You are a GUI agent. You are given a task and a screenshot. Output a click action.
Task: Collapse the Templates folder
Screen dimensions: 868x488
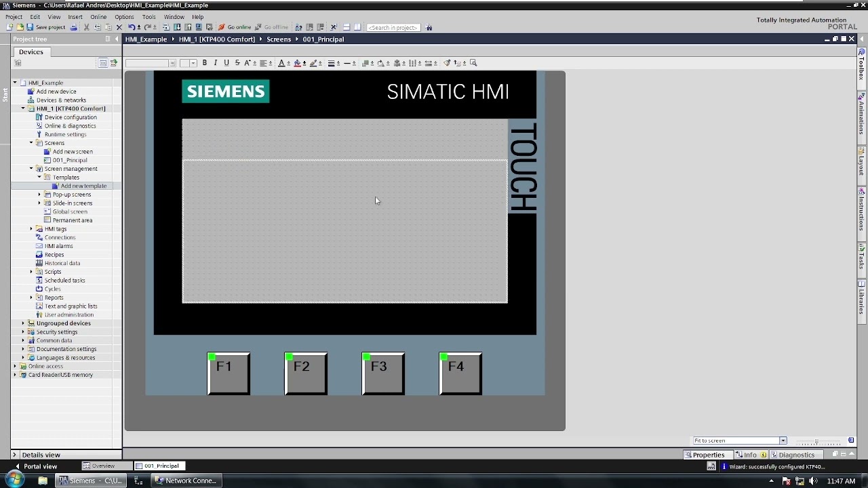pos(39,177)
